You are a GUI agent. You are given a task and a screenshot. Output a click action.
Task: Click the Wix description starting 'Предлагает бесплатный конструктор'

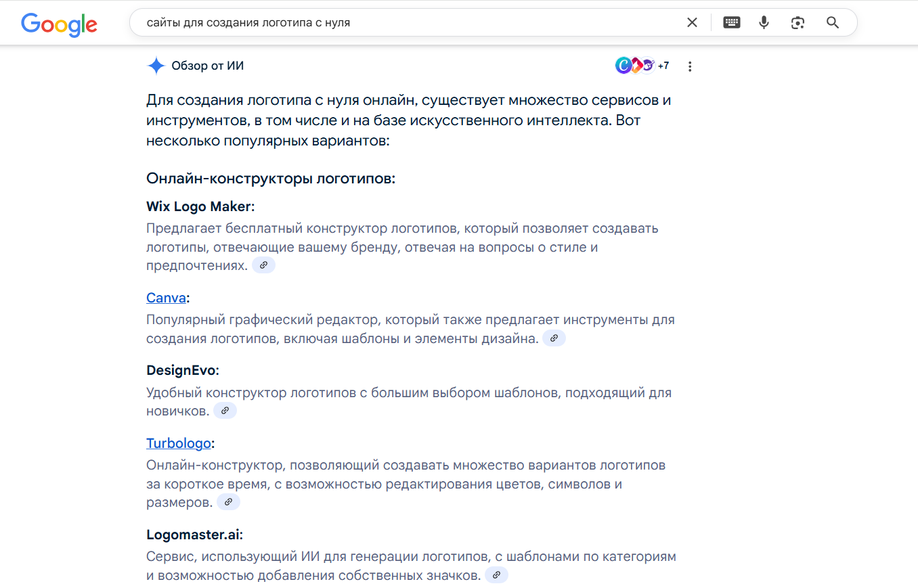(x=402, y=247)
